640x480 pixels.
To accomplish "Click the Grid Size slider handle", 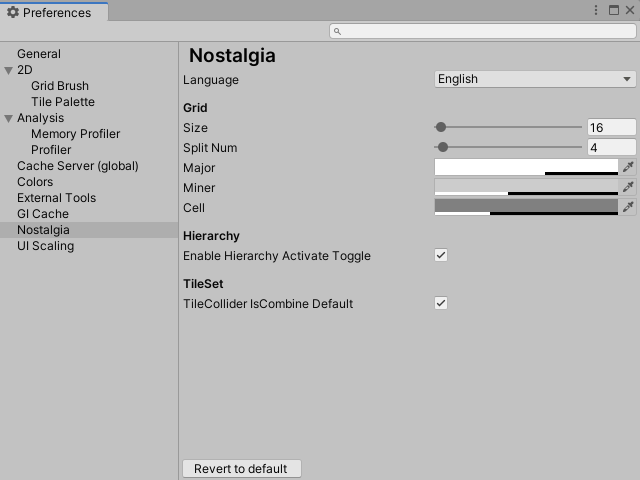I will pyautogui.click(x=441, y=127).
